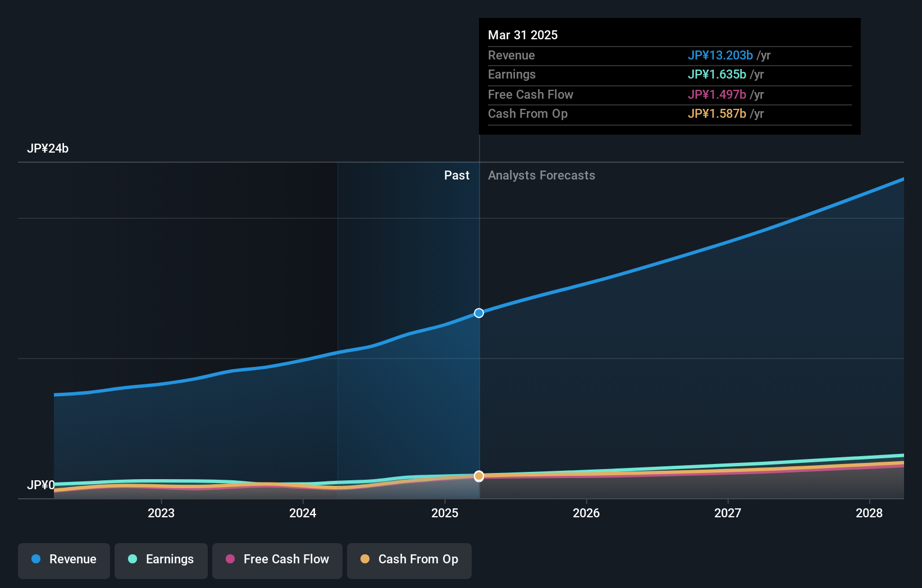Click the JP¥1.497b free cash flow value

717,95
